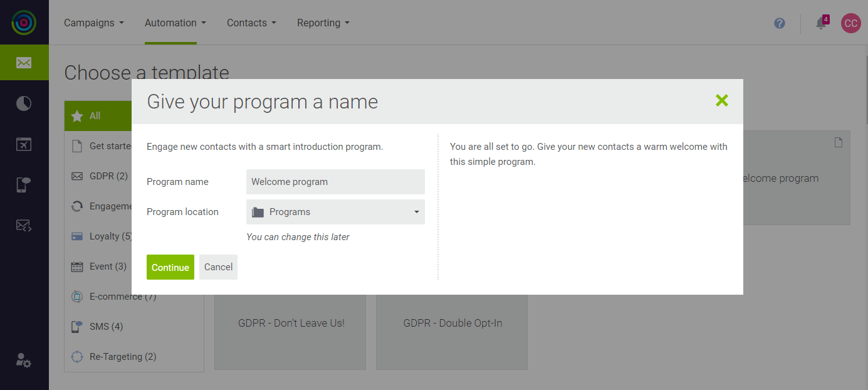
Task: Expand the Program location Programs dropdown
Action: pyautogui.click(x=335, y=212)
